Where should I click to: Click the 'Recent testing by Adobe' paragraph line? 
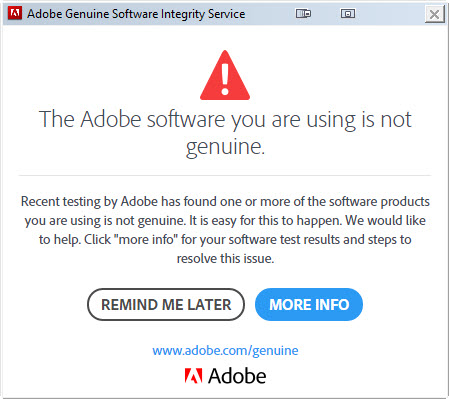[x=225, y=202]
